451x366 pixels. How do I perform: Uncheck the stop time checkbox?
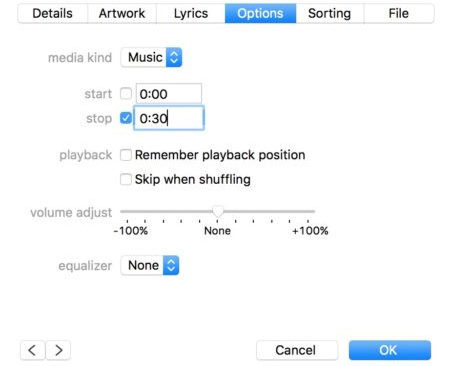tap(126, 118)
